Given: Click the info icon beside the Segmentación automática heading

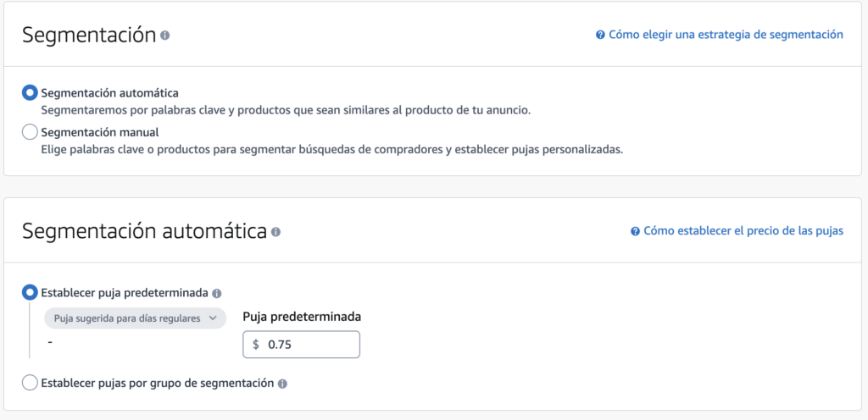Looking at the screenshot, I should (275, 231).
